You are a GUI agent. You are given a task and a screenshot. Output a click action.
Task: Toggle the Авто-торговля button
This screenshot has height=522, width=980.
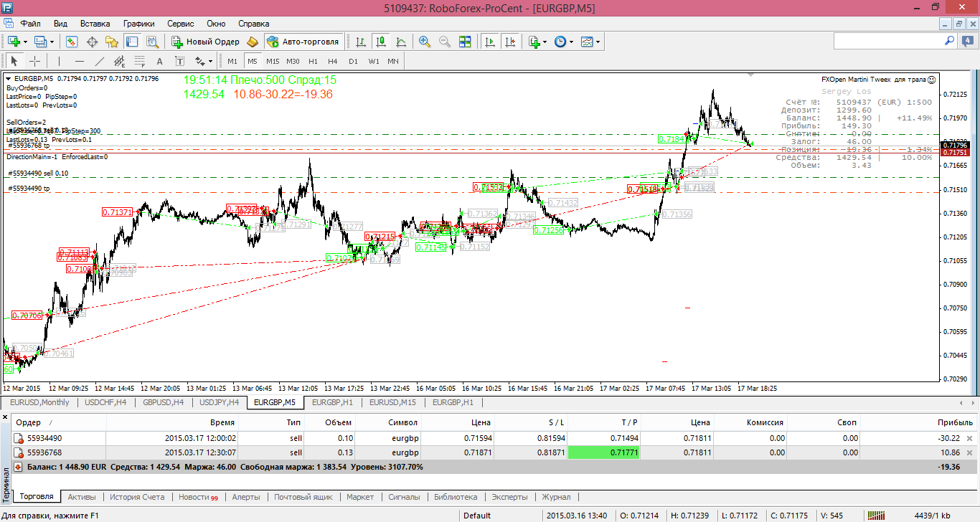coord(303,42)
